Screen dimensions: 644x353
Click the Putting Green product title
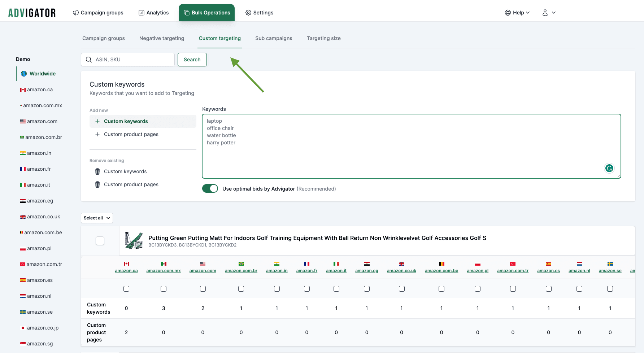click(x=317, y=238)
